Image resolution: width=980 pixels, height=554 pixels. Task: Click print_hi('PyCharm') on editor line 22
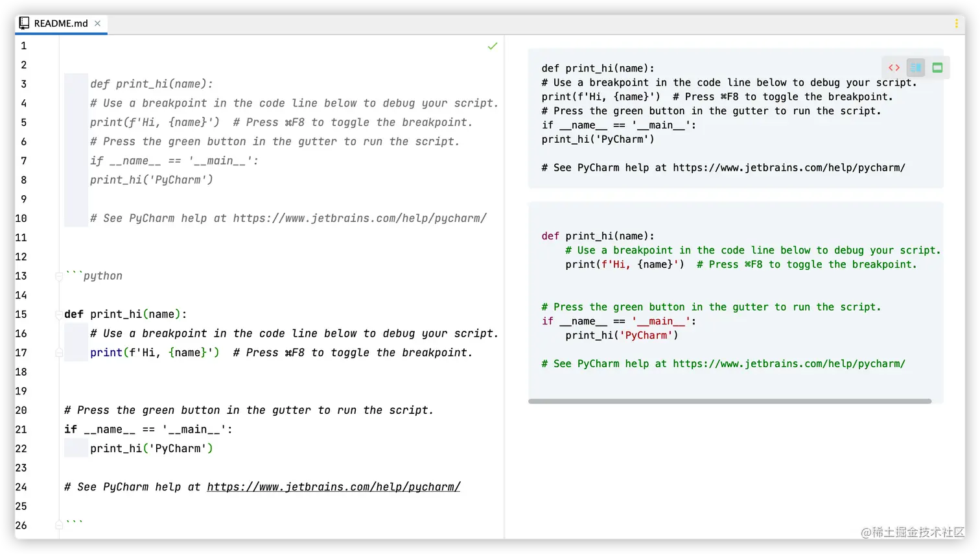click(152, 449)
